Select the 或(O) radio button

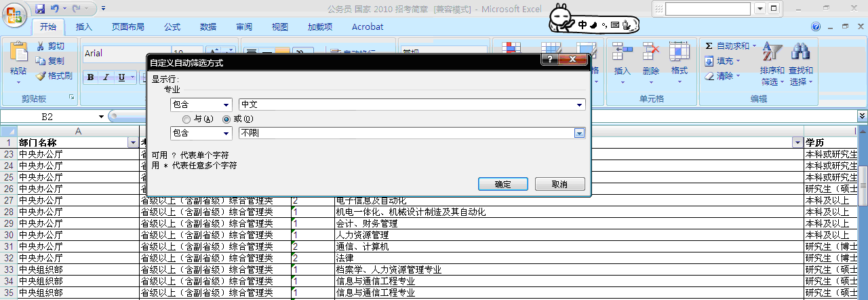[226, 119]
